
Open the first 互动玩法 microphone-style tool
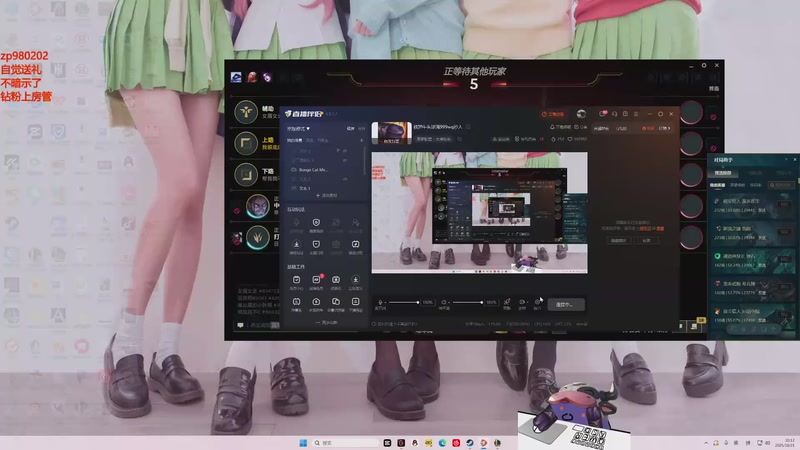pyautogui.click(x=296, y=224)
